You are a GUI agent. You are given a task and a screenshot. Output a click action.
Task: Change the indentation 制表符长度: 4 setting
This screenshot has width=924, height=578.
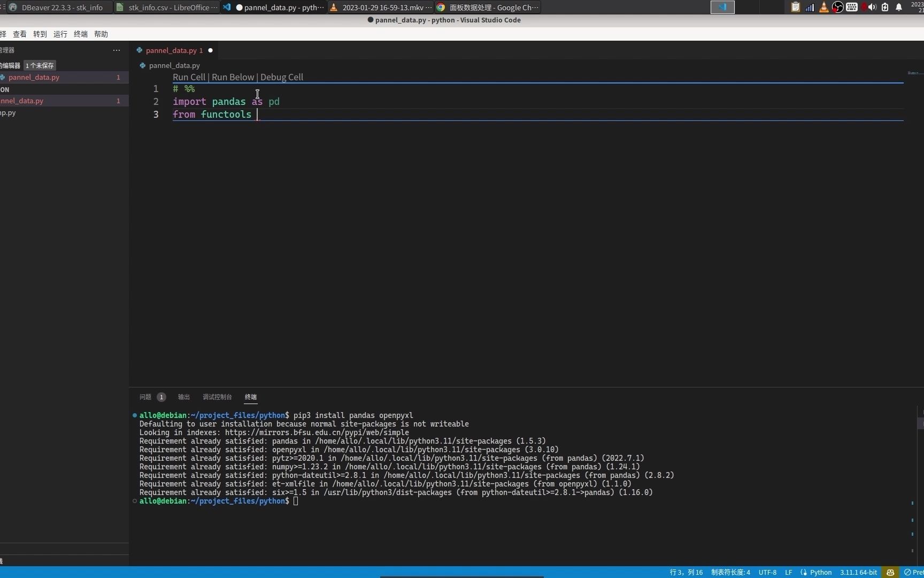click(730, 572)
